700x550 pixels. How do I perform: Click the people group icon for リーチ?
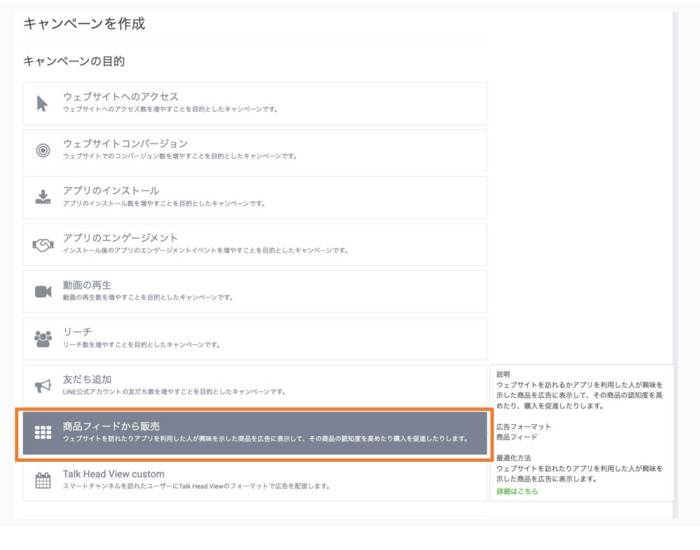point(42,338)
